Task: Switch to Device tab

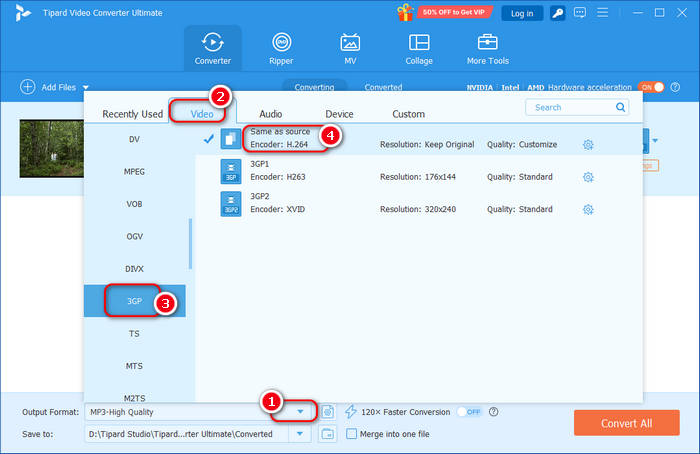Action: click(x=339, y=114)
